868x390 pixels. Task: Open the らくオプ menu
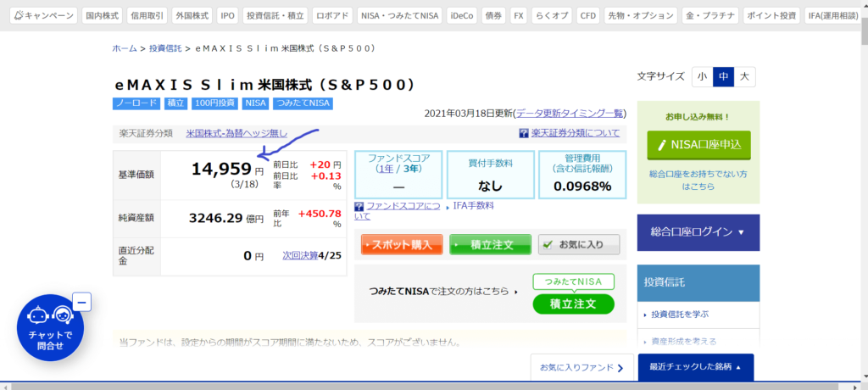[552, 15]
